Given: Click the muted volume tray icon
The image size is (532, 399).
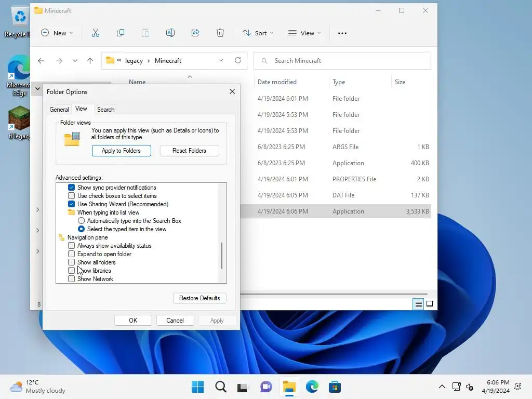Looking at the screenshot, I should click(x=470, y=387).
